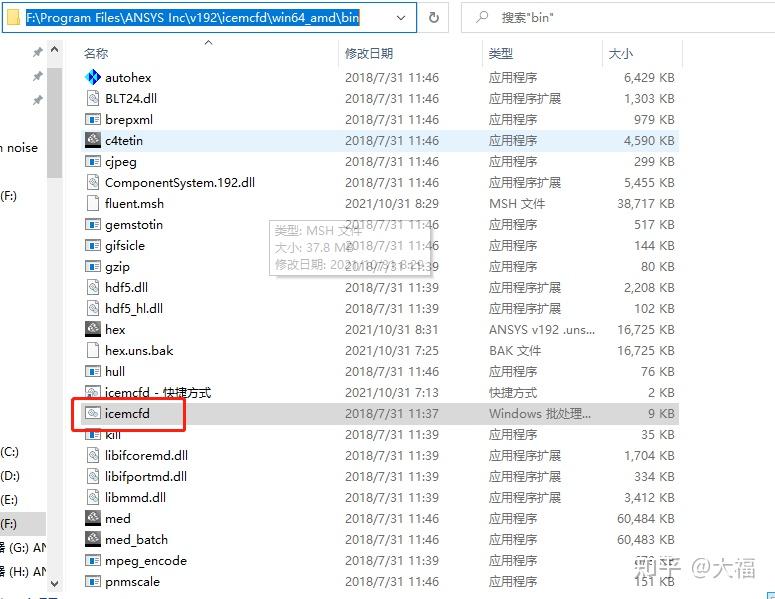Click the icemcfd batch file icon
The width and height of the screenshot is (775, 599).
click(x=93, y=413)
